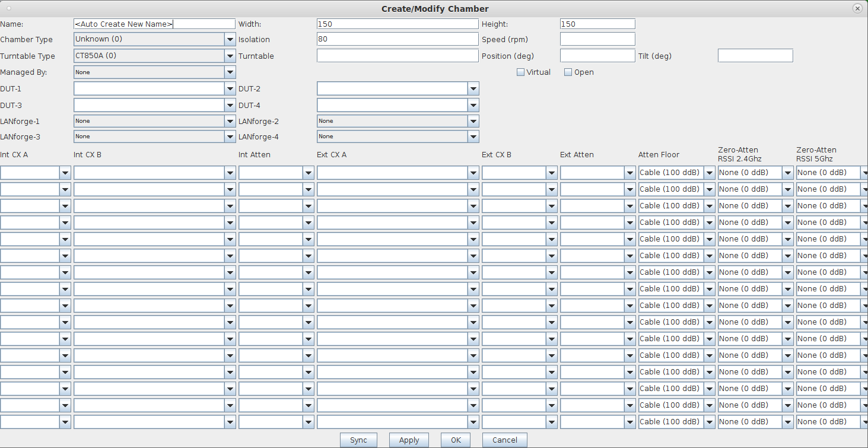Image resolution: width=868 pixels, height=448 pixels.
Task: Open first row Int CX A dropdown
Action: click(36, 173)
